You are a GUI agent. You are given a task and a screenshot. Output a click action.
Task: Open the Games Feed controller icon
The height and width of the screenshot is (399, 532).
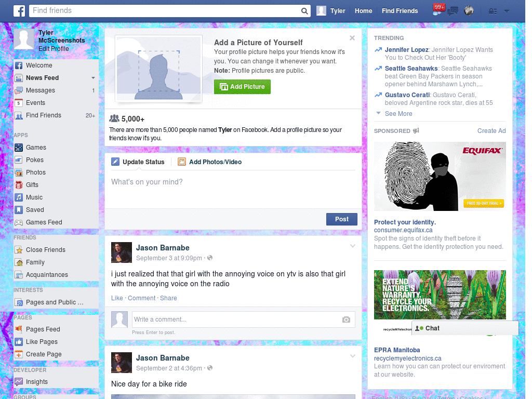click(x=19, y=222)
